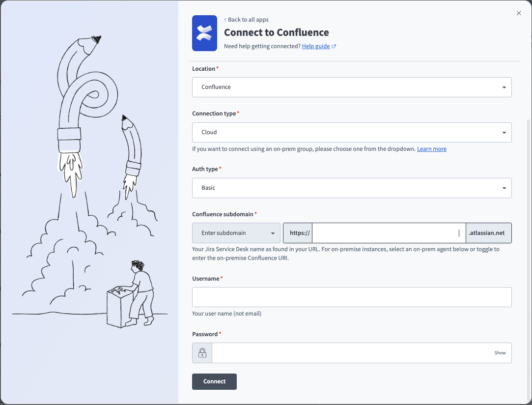Open the Location dropdown
Screen dimensions: 532x405
(x=352, y=87)
